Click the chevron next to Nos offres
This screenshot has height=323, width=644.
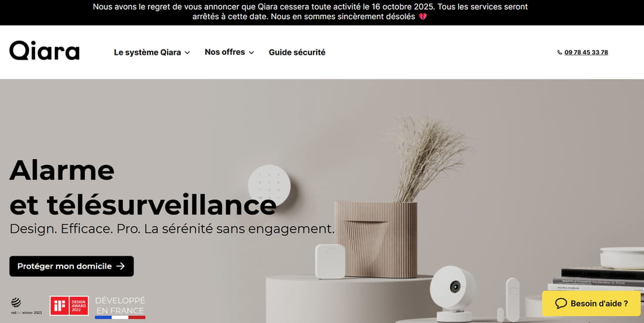point(252,52)
